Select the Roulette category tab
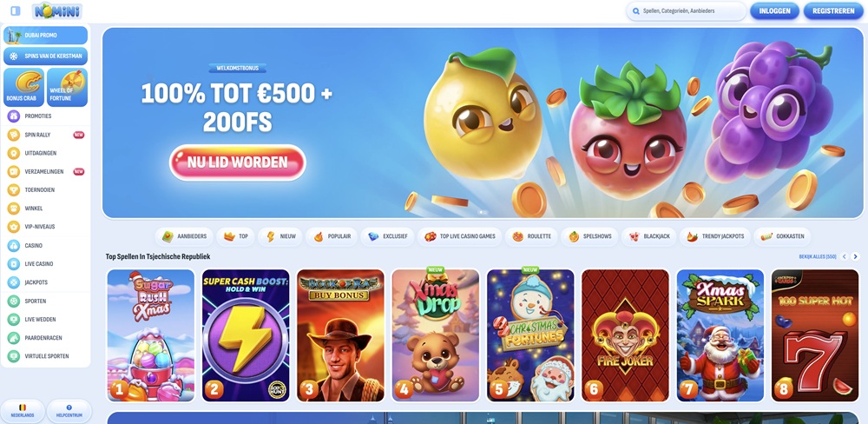 click(x=532, y=236)
